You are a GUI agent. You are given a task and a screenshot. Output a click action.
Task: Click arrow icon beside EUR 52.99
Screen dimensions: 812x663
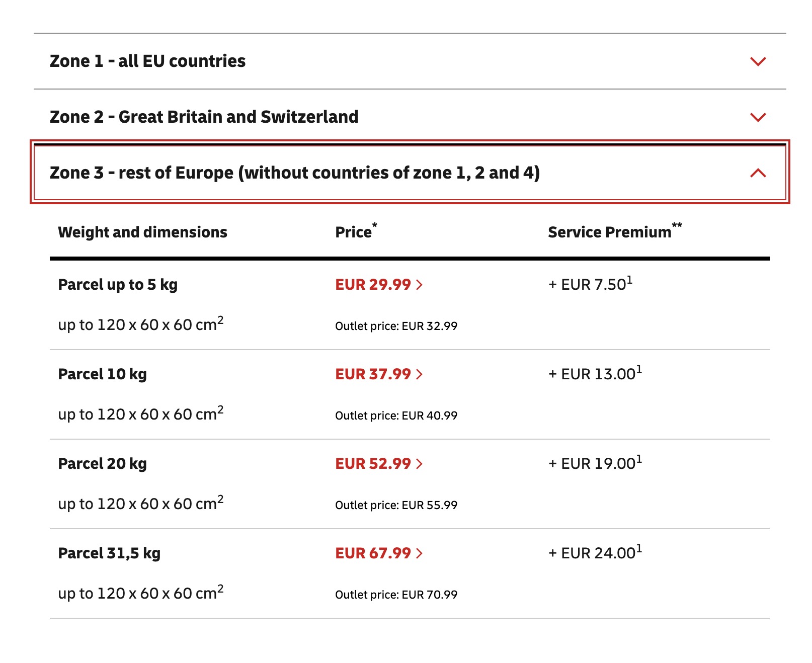(x=420, y=464)
